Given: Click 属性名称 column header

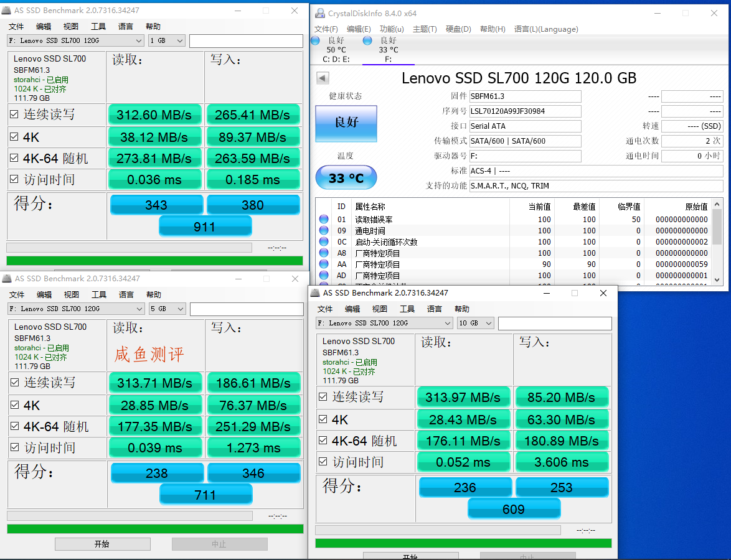Looking at the screenshot, I should coord(370,207).
